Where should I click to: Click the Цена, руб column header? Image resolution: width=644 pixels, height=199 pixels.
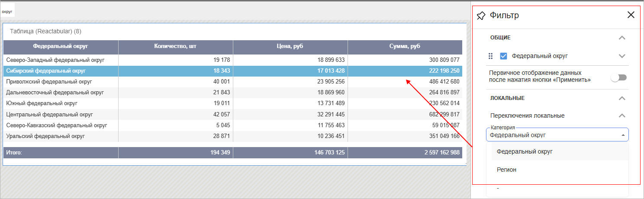point(290,47)
